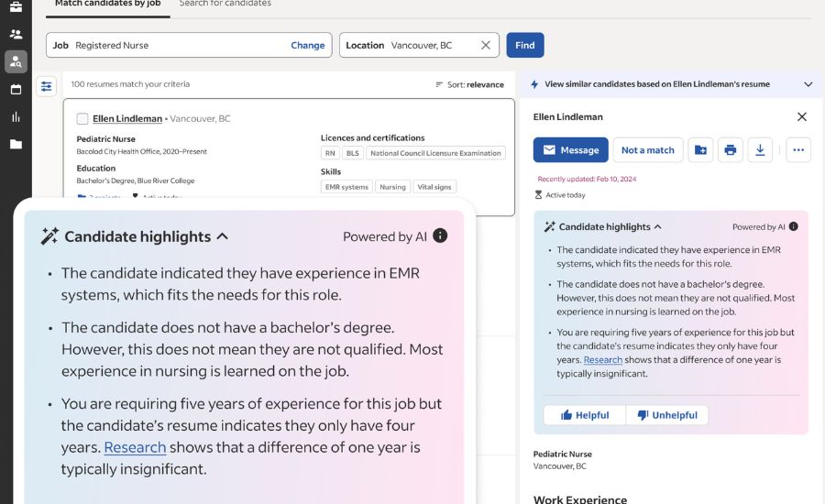Click the magic wand icon in right panel highlights
The width and height of the screenshot is (825, 504).
(549, 226)
